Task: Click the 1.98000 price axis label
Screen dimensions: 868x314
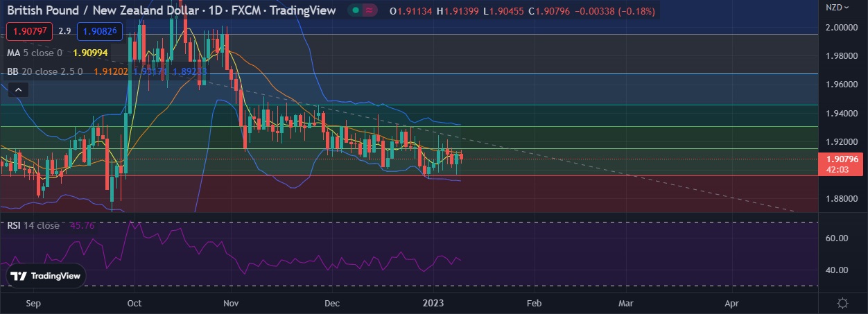Action: tap(843, 56)
